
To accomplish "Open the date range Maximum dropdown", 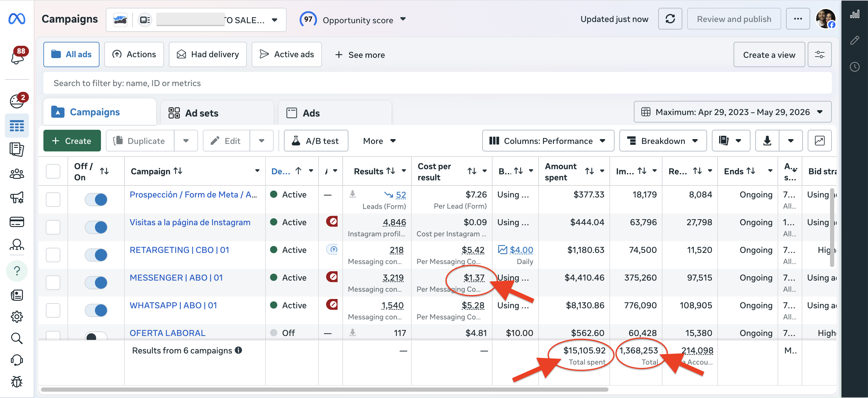I will [733, 112].
